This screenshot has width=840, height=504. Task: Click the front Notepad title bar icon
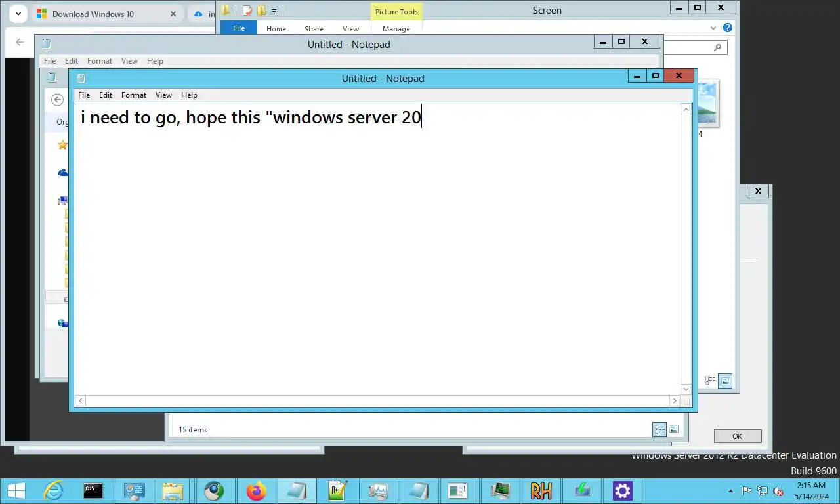tap(81, 78)
